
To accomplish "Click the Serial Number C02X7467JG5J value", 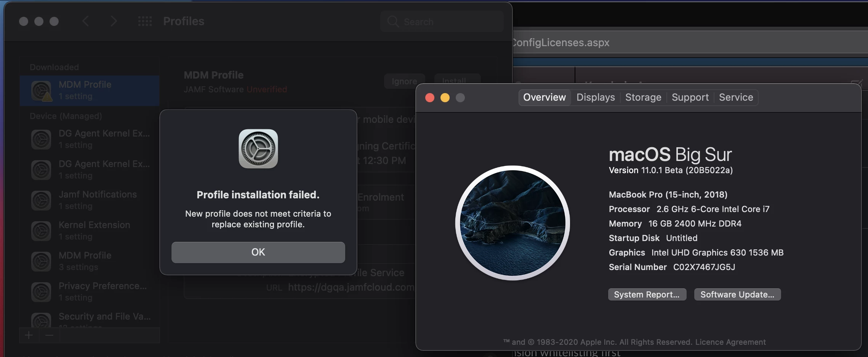I will coord(704,267).
